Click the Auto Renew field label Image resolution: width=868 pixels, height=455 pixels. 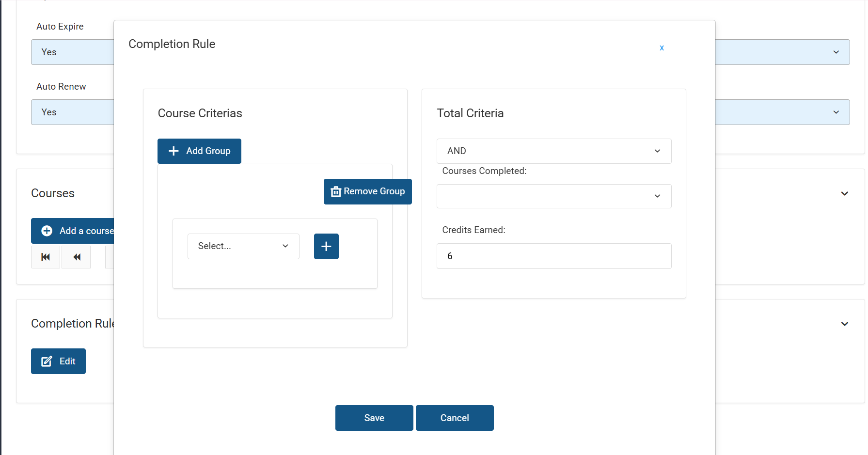(61, 87)
